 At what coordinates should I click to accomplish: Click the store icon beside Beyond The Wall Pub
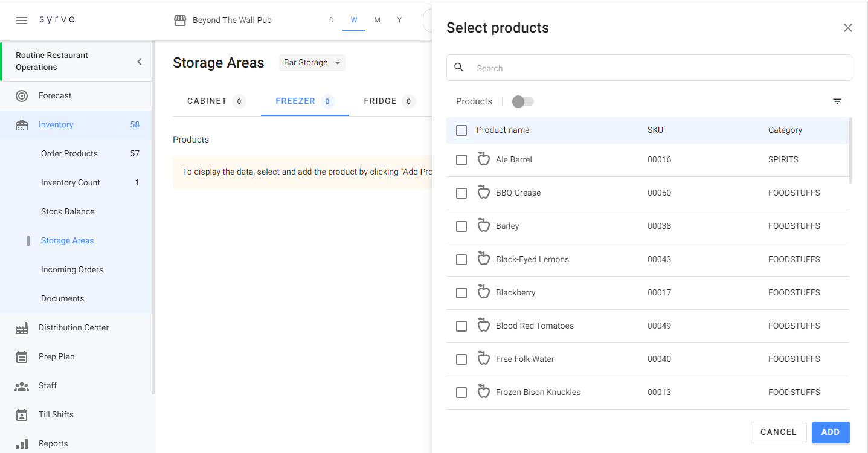180,21
